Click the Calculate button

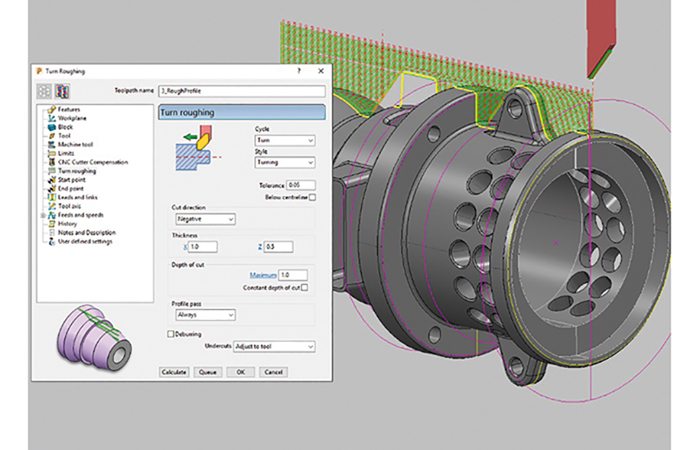[174, 372]
